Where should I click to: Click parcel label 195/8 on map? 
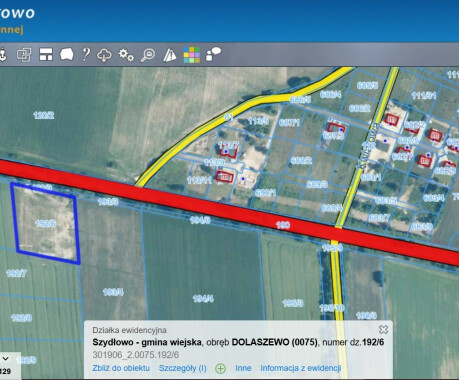point(293,303)
